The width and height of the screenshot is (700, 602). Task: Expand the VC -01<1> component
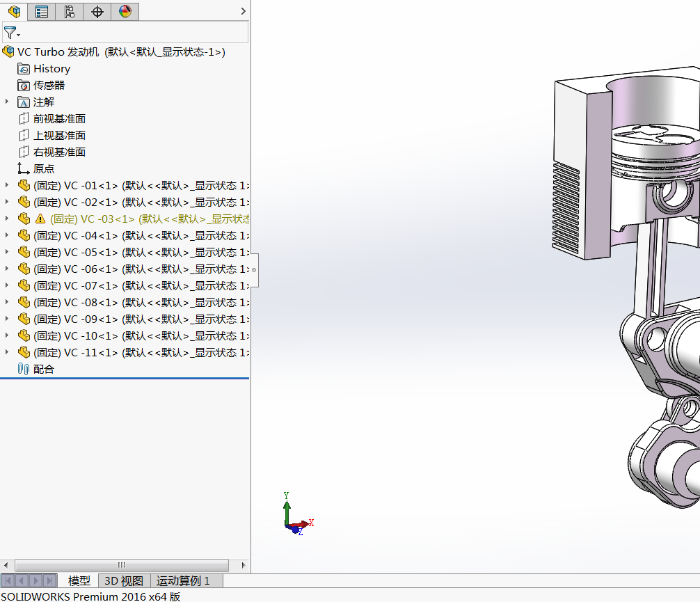[x=7, y=185]
